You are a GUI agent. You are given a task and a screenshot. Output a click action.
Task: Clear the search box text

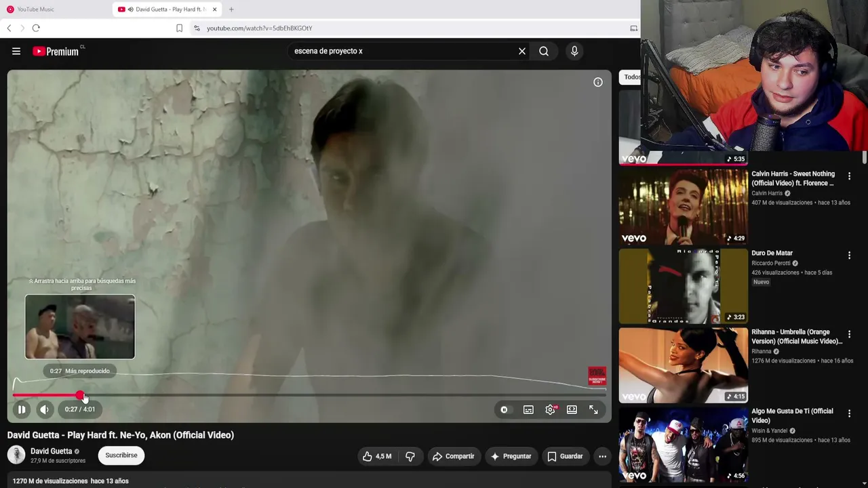pos(522,51)
